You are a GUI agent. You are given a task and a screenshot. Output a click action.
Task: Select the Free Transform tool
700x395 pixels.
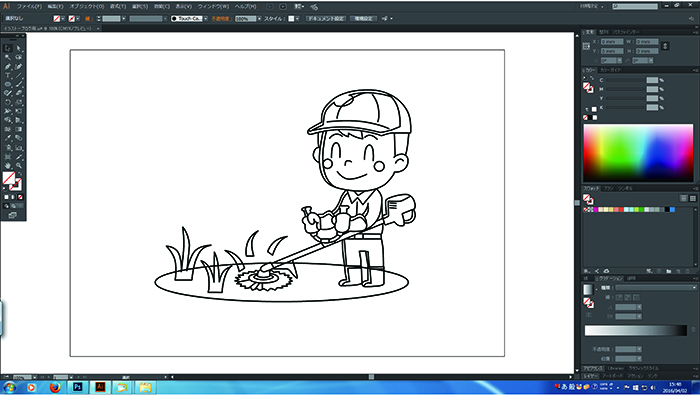(x=19, y=111)
